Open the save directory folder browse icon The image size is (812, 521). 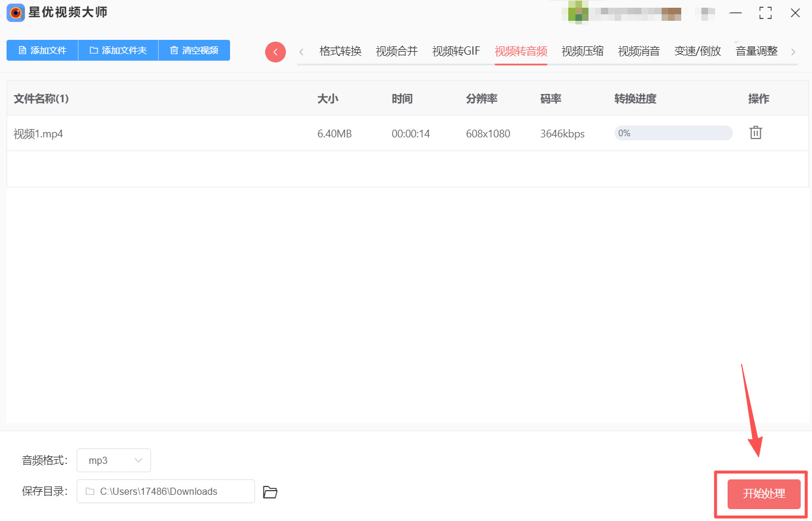click(270, 492)
